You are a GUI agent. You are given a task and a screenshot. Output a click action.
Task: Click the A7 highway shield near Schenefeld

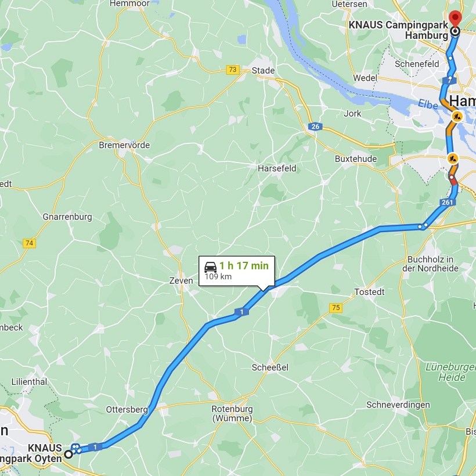tap(449, 81)
